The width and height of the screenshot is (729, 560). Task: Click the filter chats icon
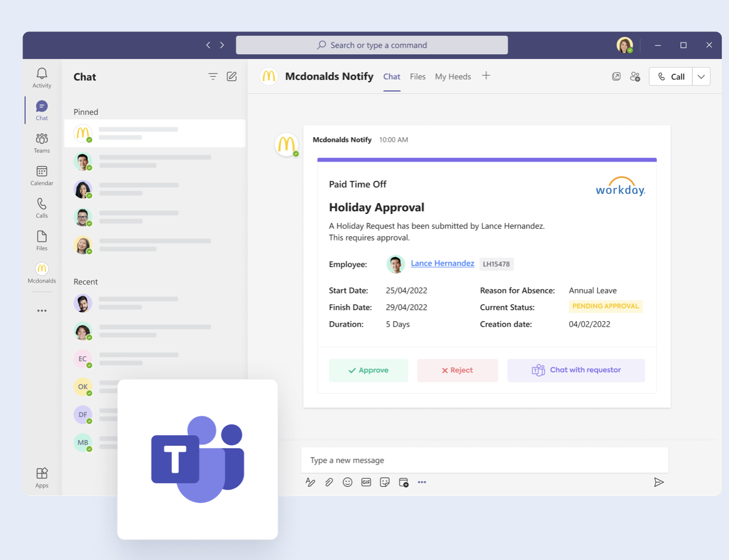click(x=213, y=77)
